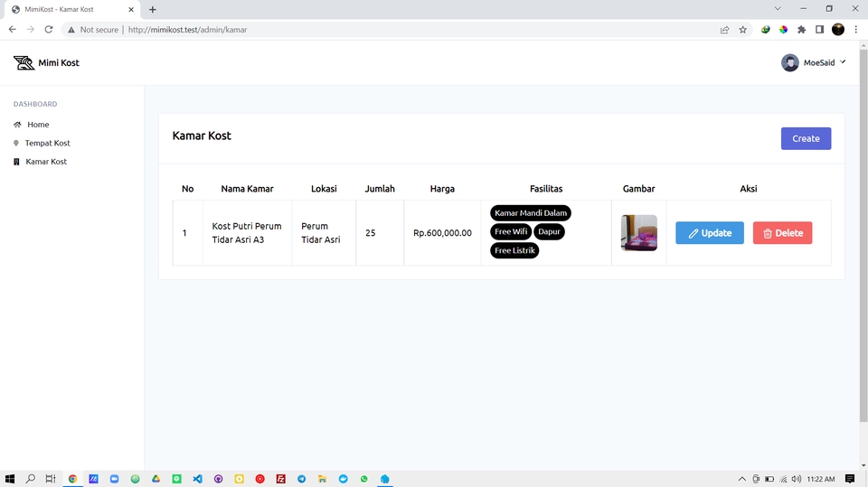The image size is (868, 487).
Task: Click the Dapur facility badge
Action: click(549, 232)
